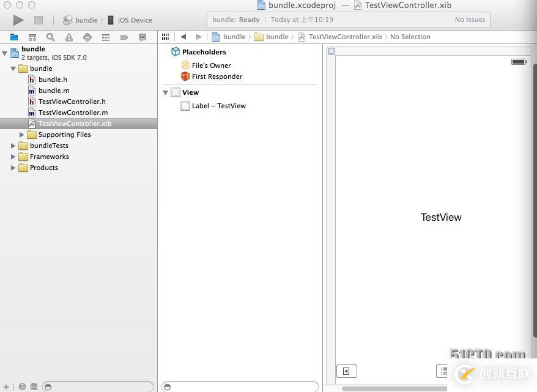
Task: Expand the Frameworks group
Action: tap(13, 157)
